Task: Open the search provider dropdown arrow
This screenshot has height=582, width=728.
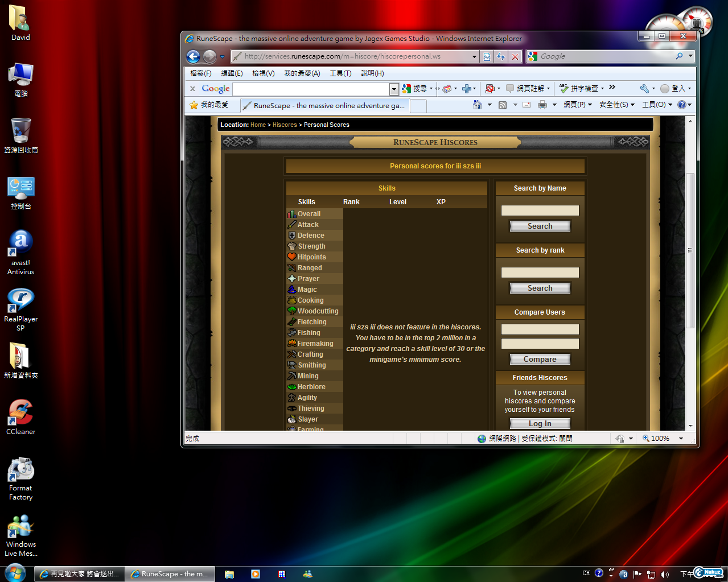Action: pyautogui.click(x=690, y=56)
